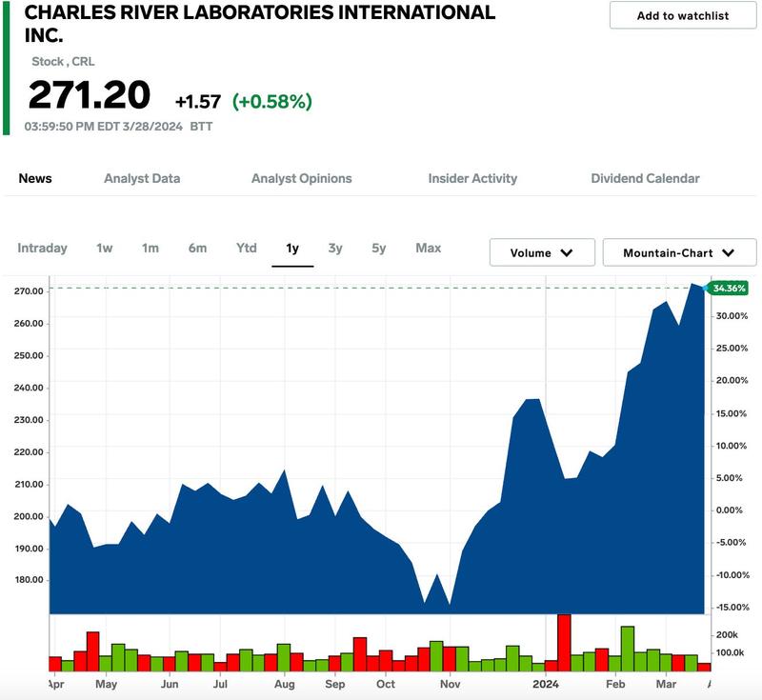
Task: Expand the Mountain-Chart type dropdown
Action: tap(679, 252)
